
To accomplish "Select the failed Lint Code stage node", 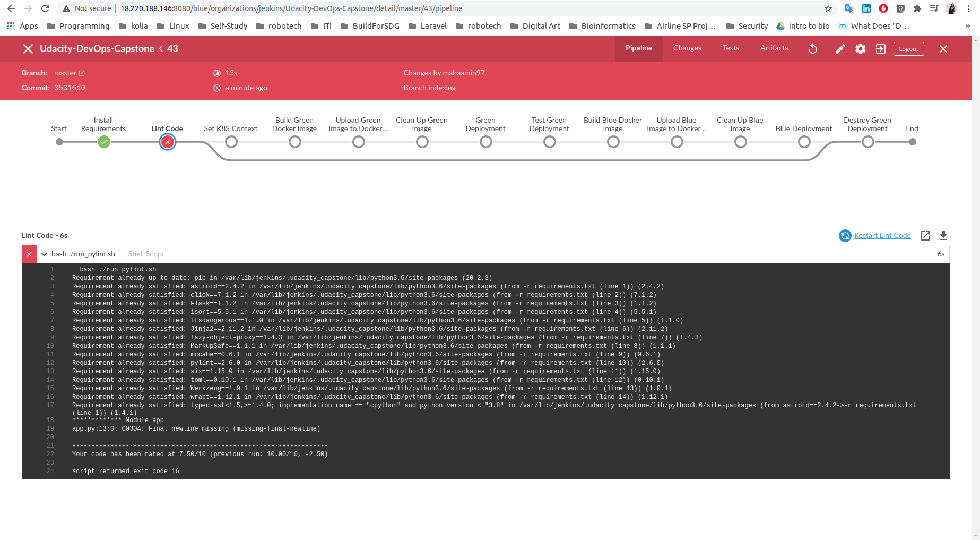I will [x=168, y=142].
